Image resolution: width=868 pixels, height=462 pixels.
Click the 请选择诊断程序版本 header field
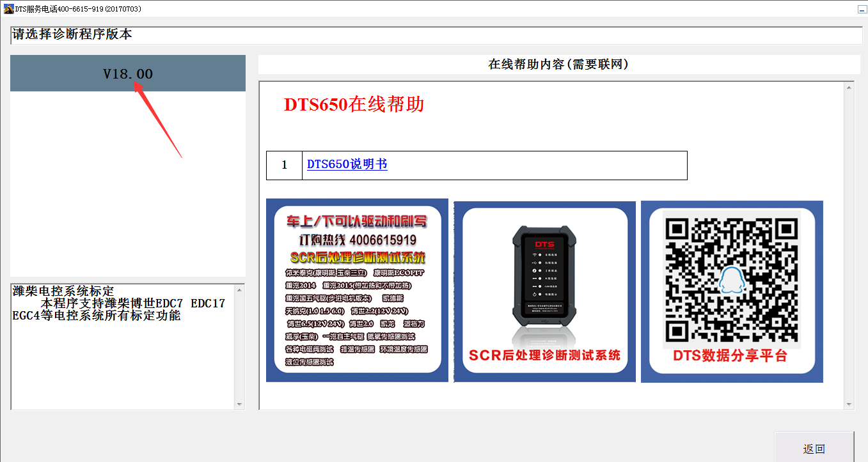[436, 35]
